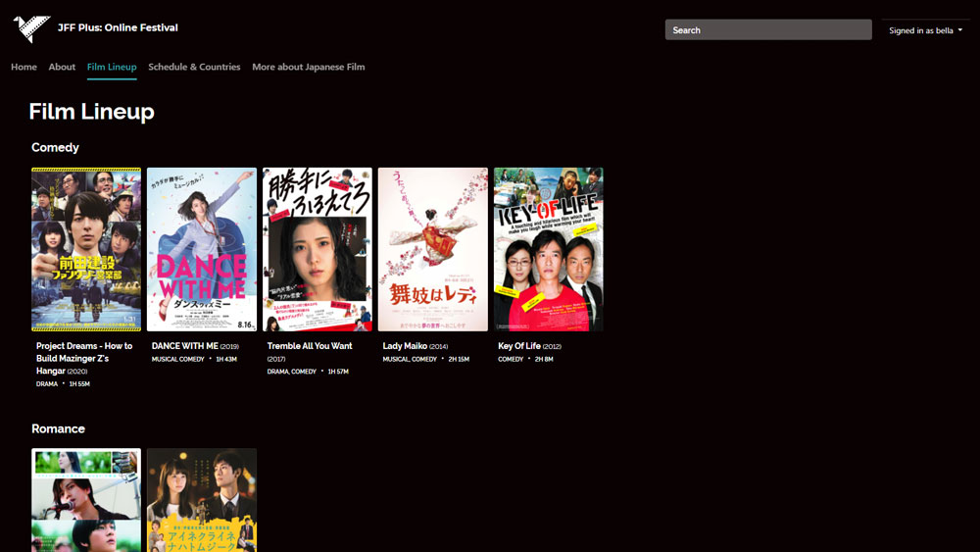The width and height of the screenshot is (980, 552).
Task: Open More about Japanese Film tab
Action: pyautogui.click(x=308, y=67)
